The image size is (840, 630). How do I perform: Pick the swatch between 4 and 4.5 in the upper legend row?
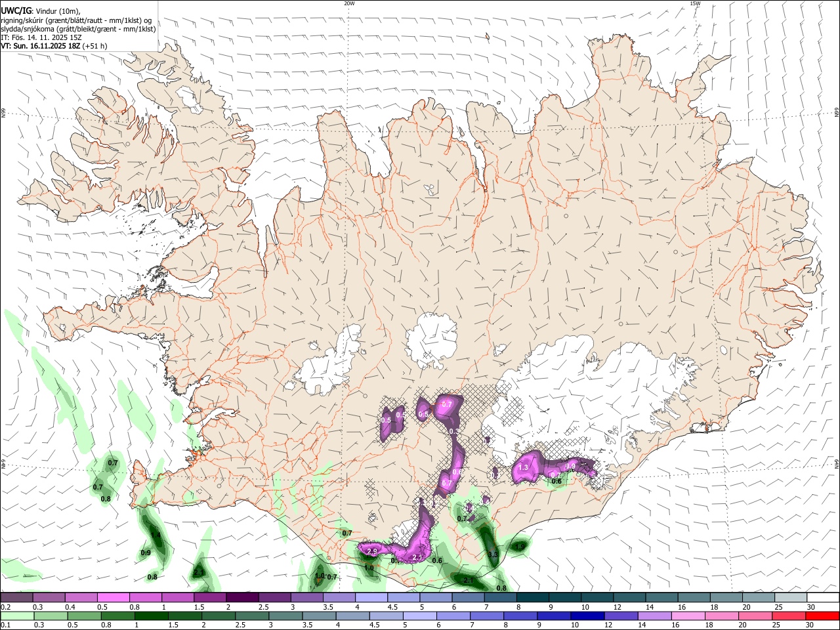pos(371,598)
